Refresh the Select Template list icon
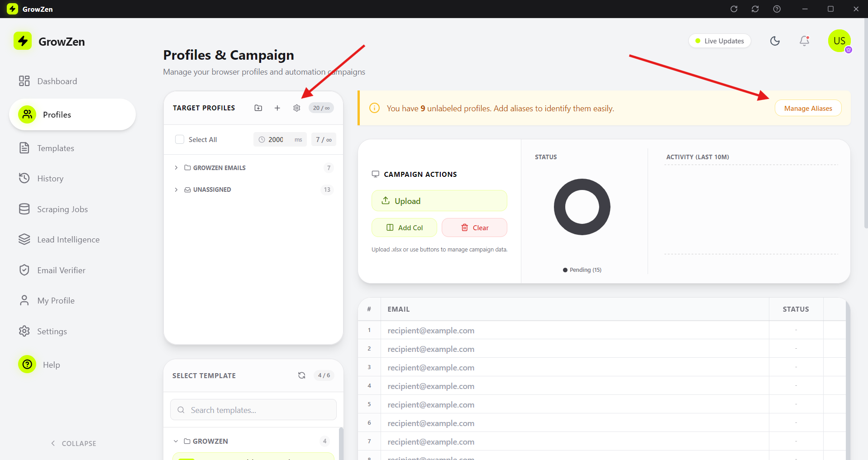 301,375
